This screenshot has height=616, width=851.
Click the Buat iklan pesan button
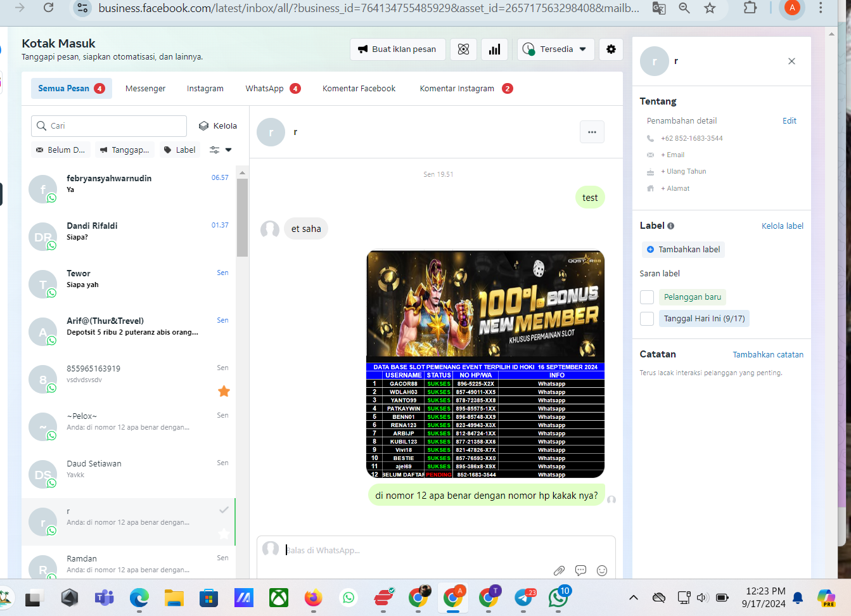click(397, 49)
